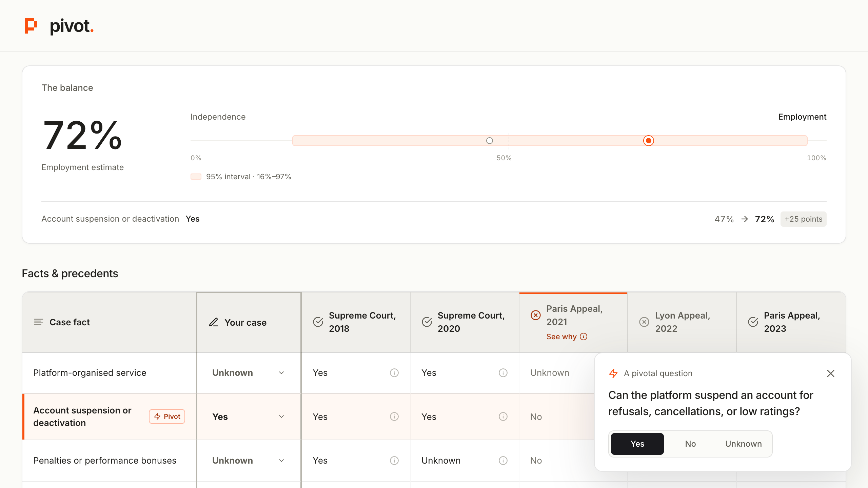
Task: Click the lightning icon in pivotal question card
Action: [613, 373]
